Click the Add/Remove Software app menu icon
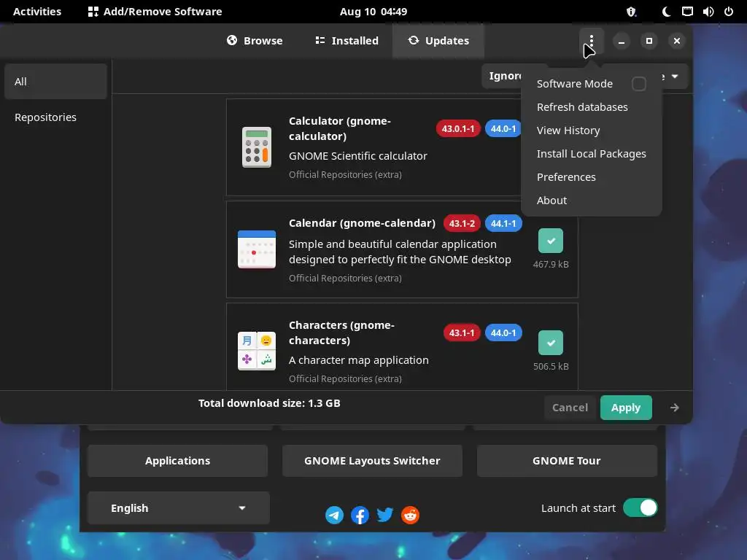Screen dimensions: 747x560 (93, 12)
